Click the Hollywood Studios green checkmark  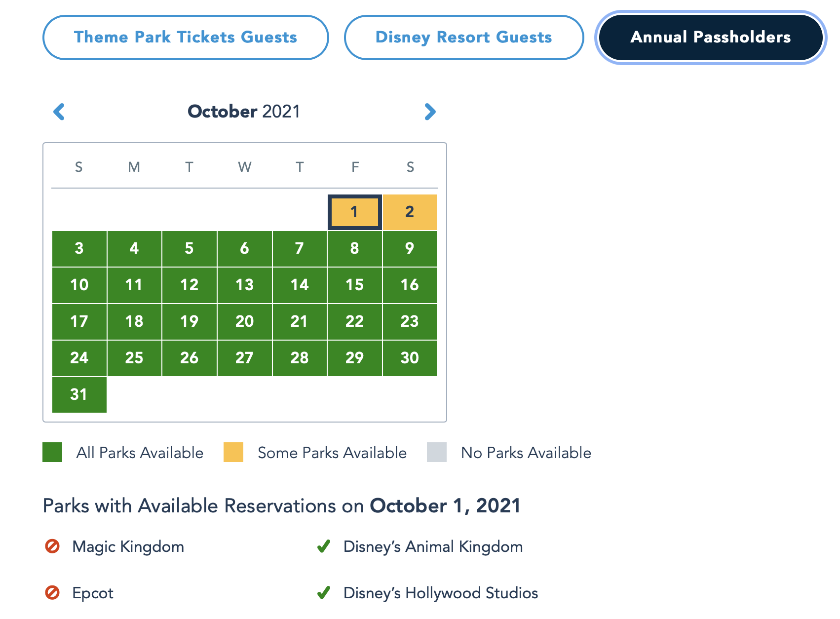[324, 592]
